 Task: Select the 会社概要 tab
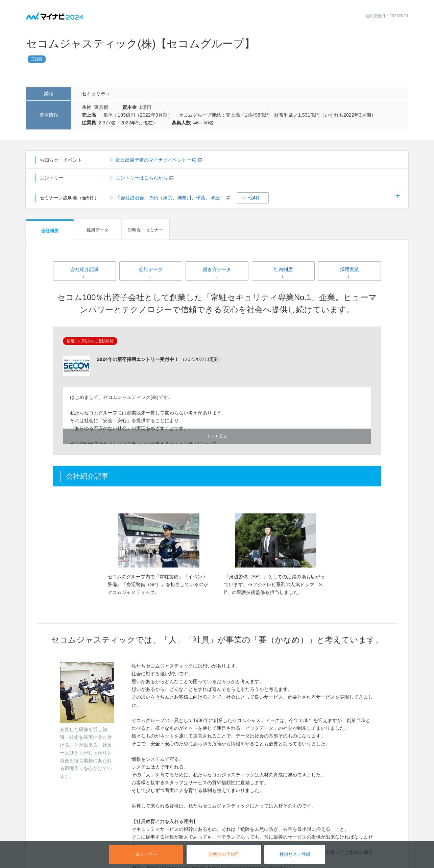click(50, 230)
